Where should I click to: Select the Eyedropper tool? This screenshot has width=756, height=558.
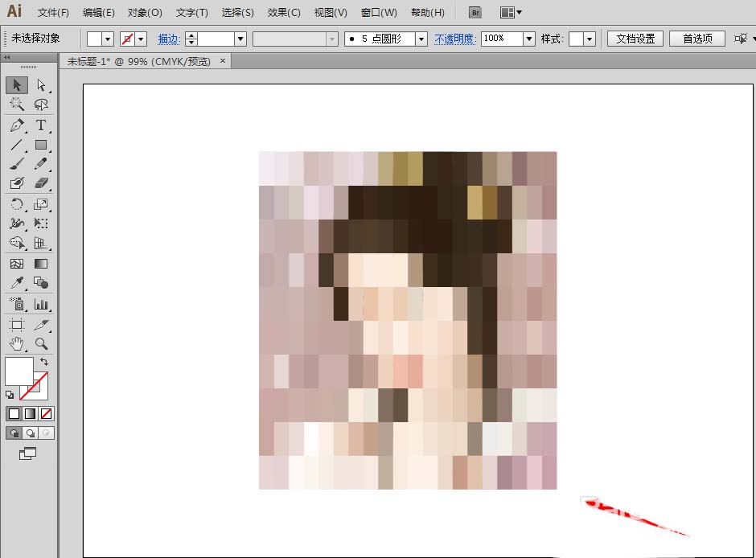(x=17, y=283)
